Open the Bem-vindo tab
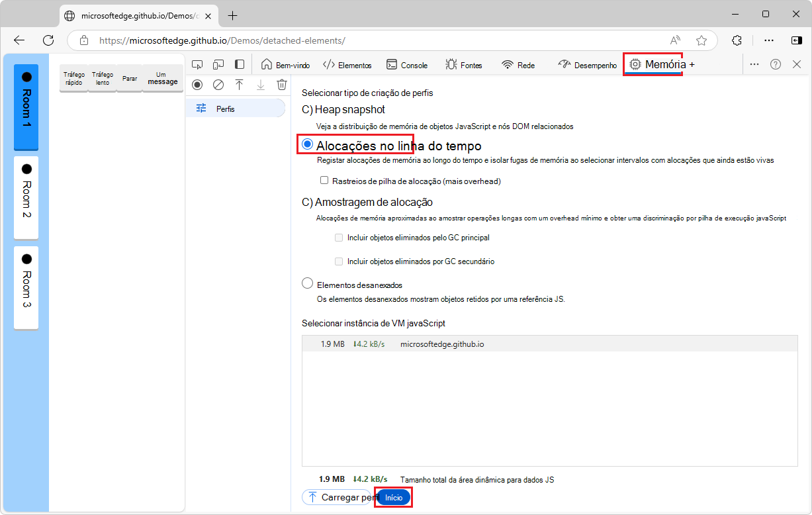Image resolution: width=812 pixels, height=515 pixels. pyautogui.click(x=285, y=65)
